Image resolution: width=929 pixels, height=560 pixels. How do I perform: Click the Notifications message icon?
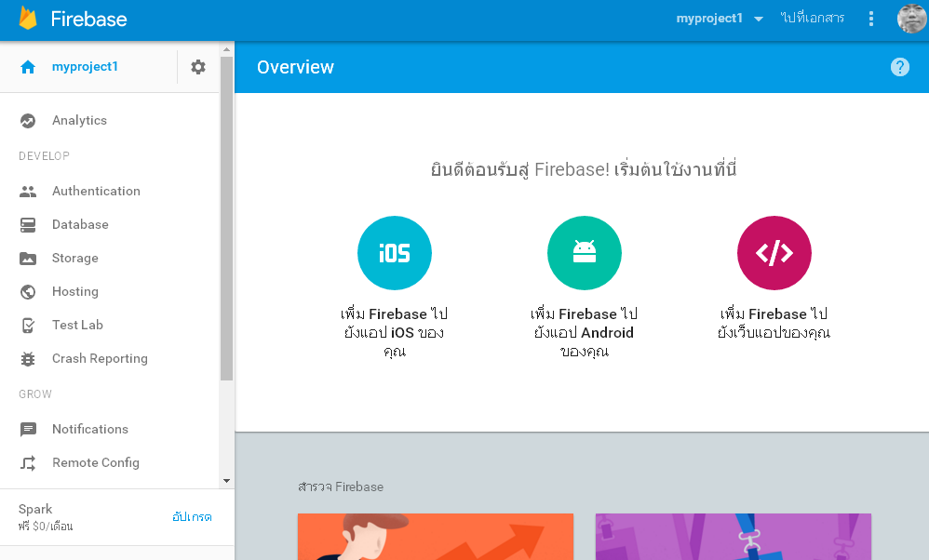point(28,430)
